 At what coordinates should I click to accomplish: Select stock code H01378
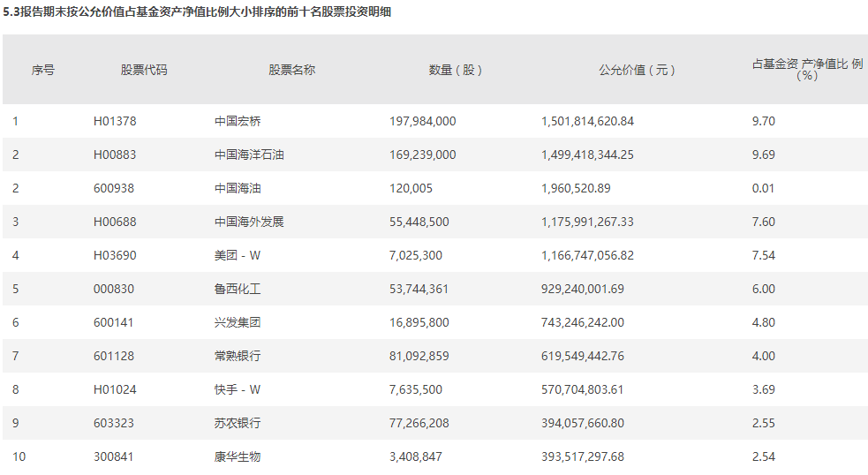[x=115, y=121]
